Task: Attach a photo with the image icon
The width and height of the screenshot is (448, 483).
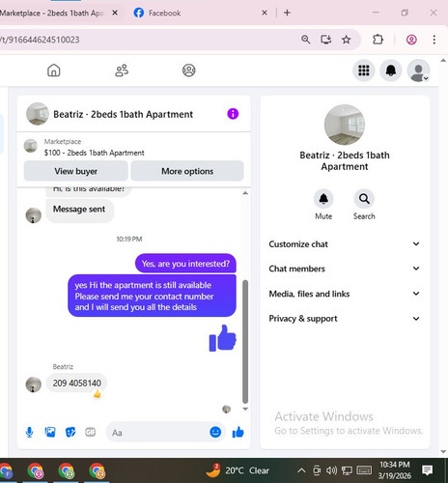Action: tap(50, 432)
